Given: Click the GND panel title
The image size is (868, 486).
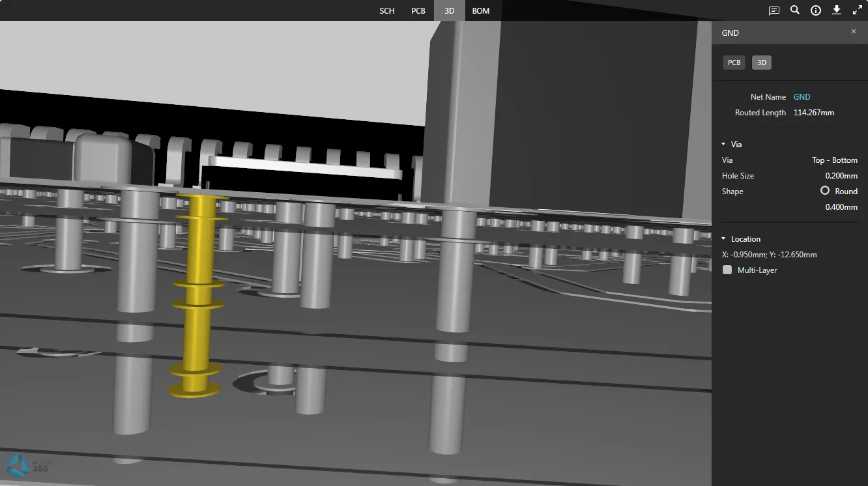Looking at the screenshot, I should (x=731, y=33).
